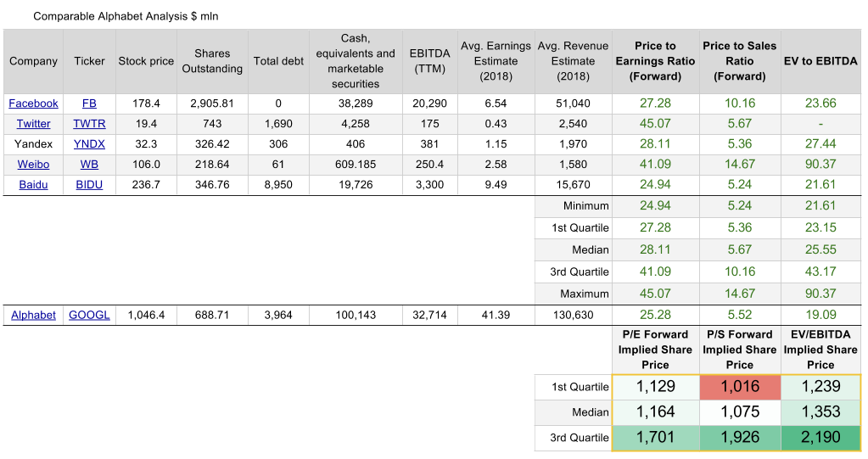Image resolution: width=868 pixels, height=459 pixels.
Task: Click the FB ticker link
Action: click(x=89, y=104)
